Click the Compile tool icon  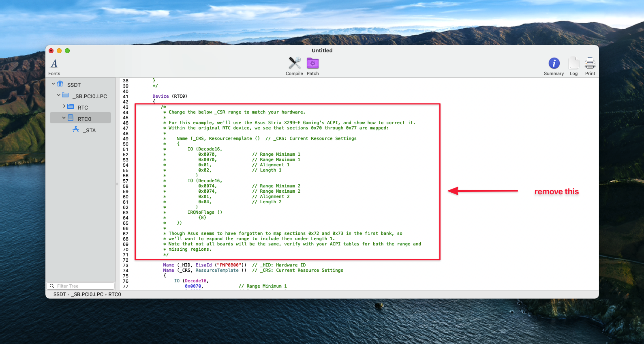(294, 63)
